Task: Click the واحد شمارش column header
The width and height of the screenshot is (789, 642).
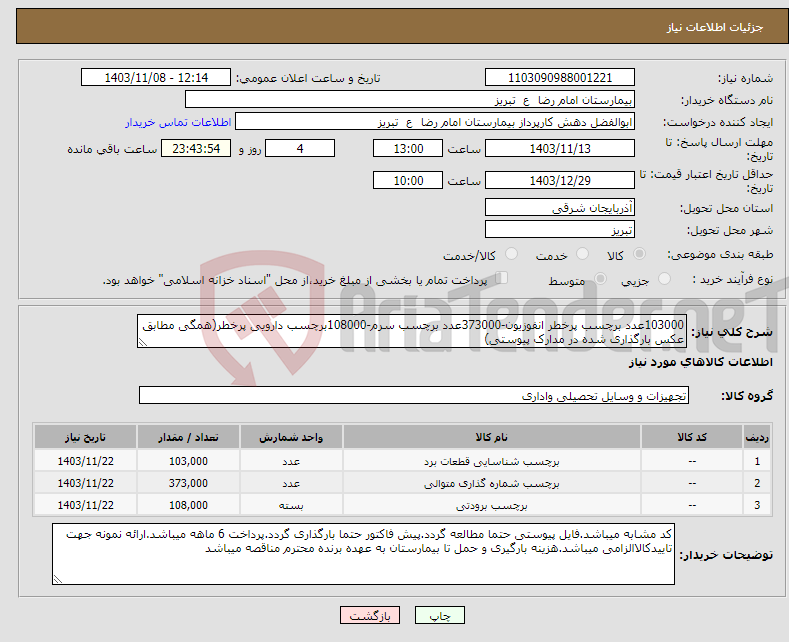Action: pos(291,437)
